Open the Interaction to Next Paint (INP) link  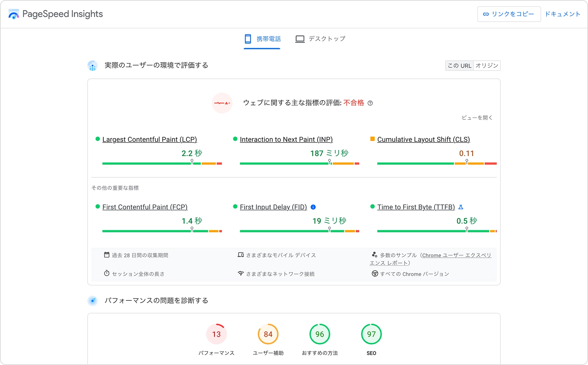tap(286, 139)
